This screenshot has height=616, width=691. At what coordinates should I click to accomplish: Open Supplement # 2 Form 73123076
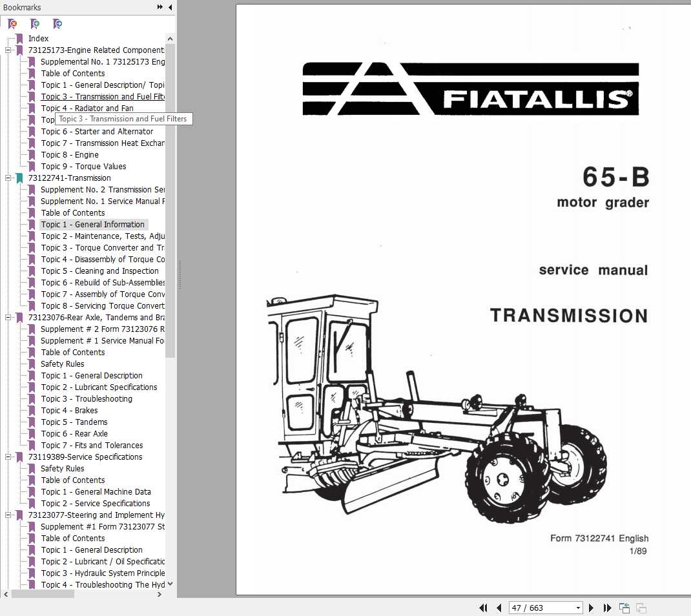point(103,329)
